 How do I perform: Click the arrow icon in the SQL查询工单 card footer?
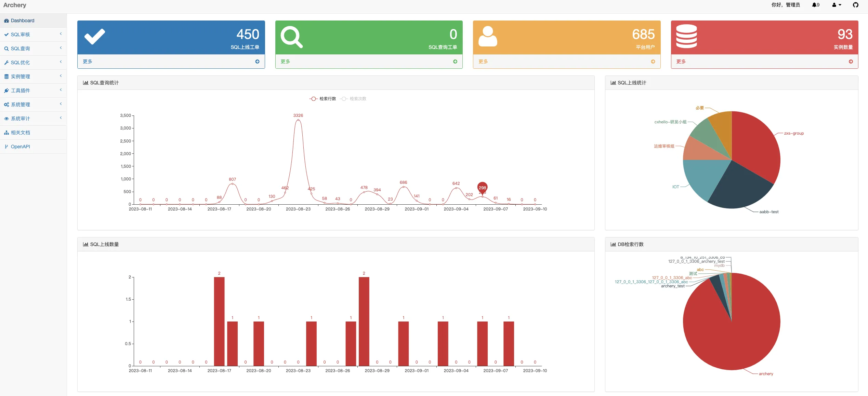pyautogui.click(x=455, y=62)
